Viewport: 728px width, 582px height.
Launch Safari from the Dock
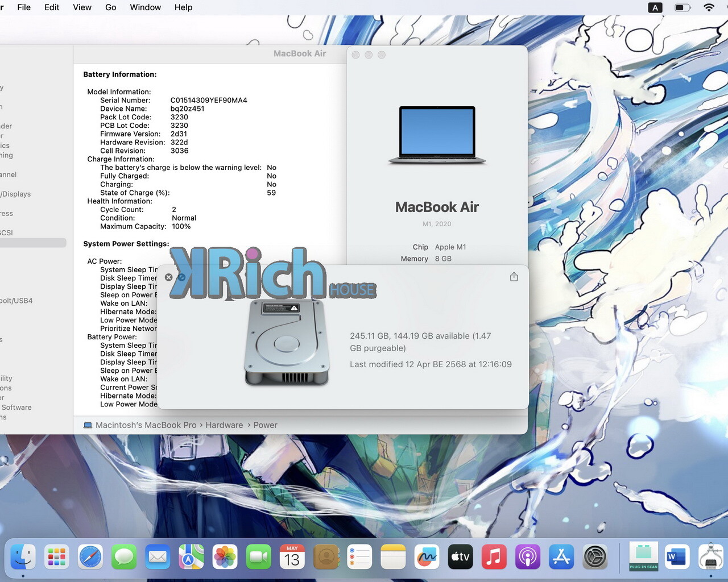[90, 557]
